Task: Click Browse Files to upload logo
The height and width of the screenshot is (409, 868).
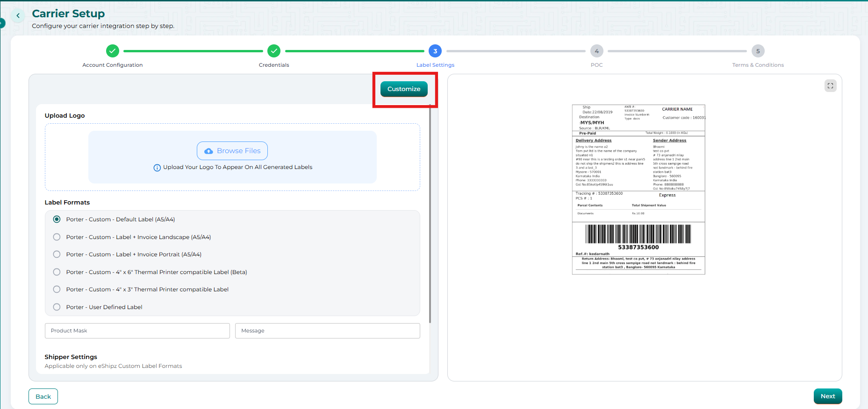Action: 232,151
